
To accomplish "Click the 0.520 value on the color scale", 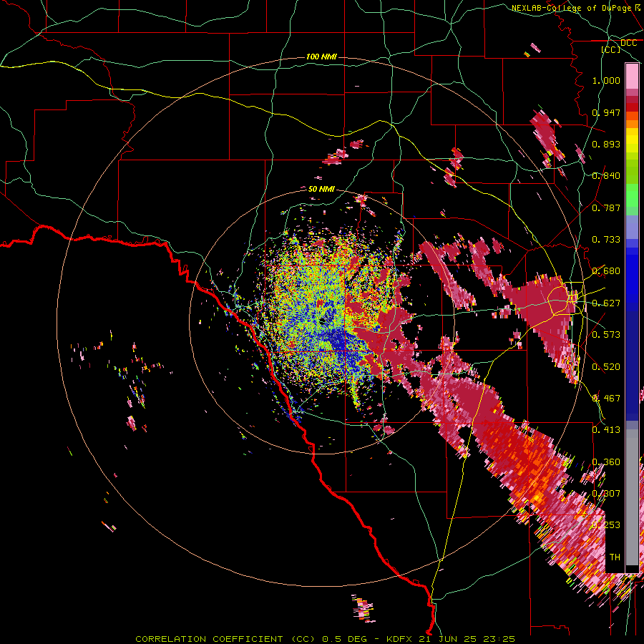I will 606,367.
